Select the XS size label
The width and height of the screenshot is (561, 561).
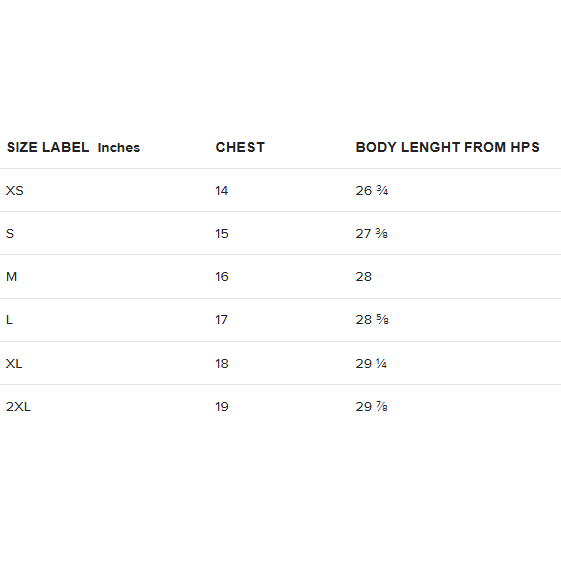[15, 191]
